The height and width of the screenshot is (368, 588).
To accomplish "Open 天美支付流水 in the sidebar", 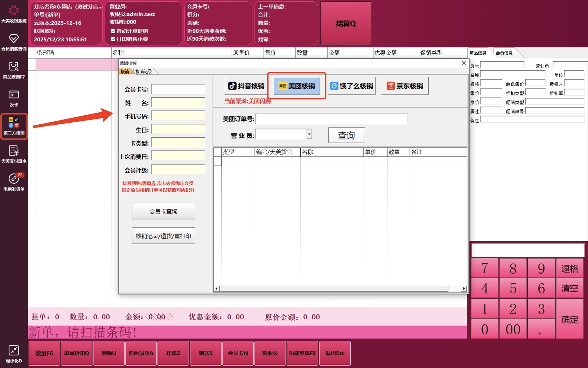I will (x=14, y=151).
